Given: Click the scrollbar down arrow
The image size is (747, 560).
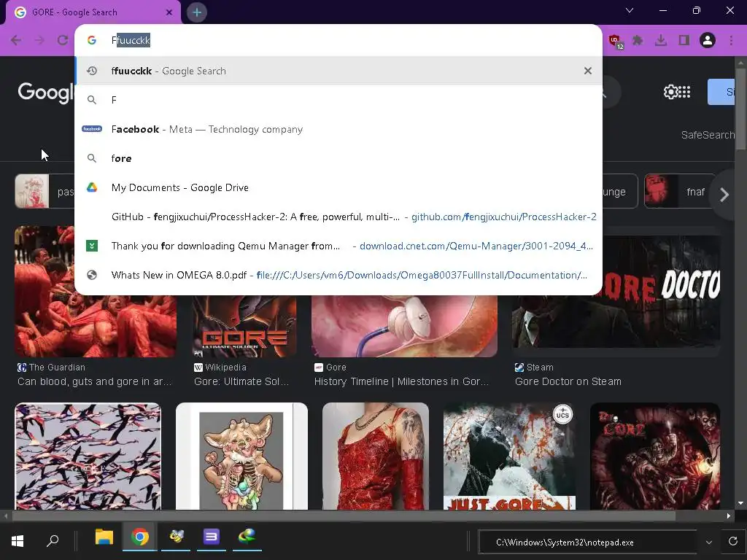Looking at the screenshot, I should click(740, 503).
